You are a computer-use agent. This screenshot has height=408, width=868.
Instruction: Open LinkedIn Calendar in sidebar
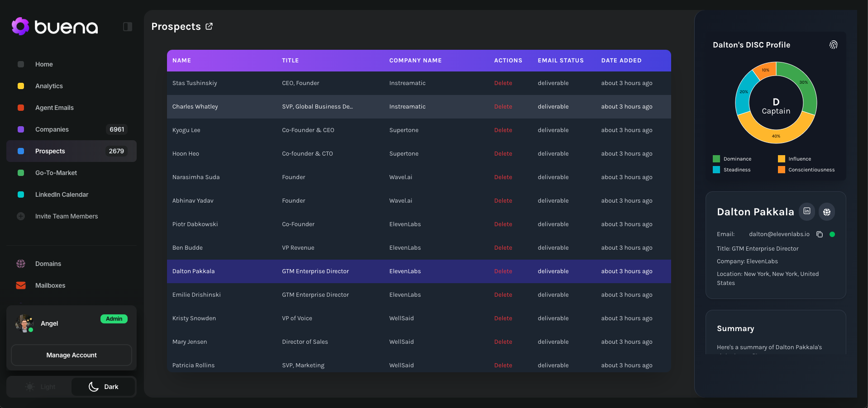(72, 195)
